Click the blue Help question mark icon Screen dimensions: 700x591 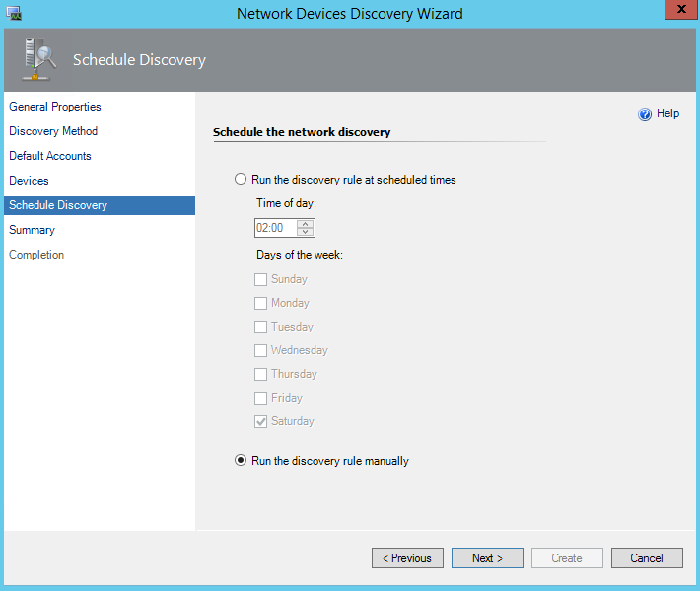pos(645,114)
